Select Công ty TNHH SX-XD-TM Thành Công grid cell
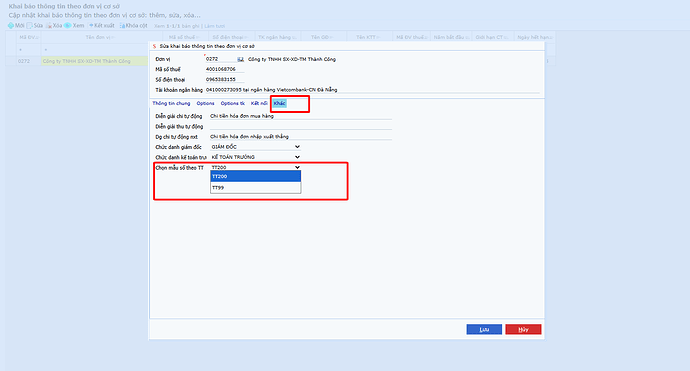The height and width of the screenshot is (371, 690). click(95, 61)
